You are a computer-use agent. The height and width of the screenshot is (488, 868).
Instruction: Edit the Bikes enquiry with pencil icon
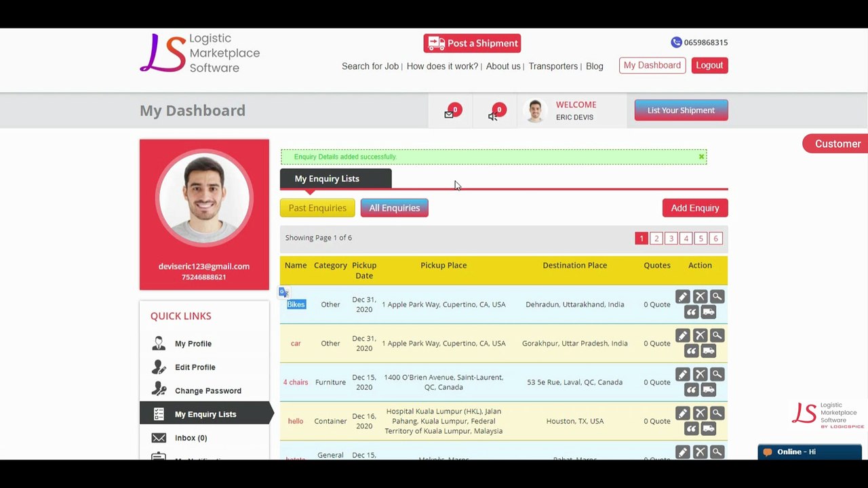[683, 297]
